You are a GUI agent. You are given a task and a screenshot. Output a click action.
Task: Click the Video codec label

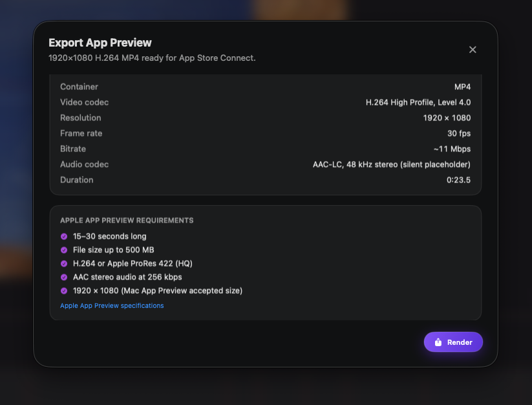tap(84, 102)
